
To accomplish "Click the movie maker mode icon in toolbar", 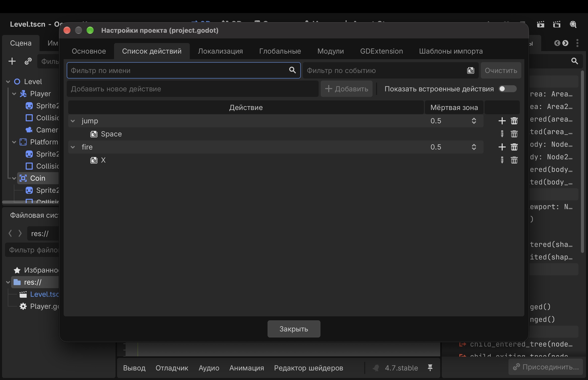I will pos(573,24).
